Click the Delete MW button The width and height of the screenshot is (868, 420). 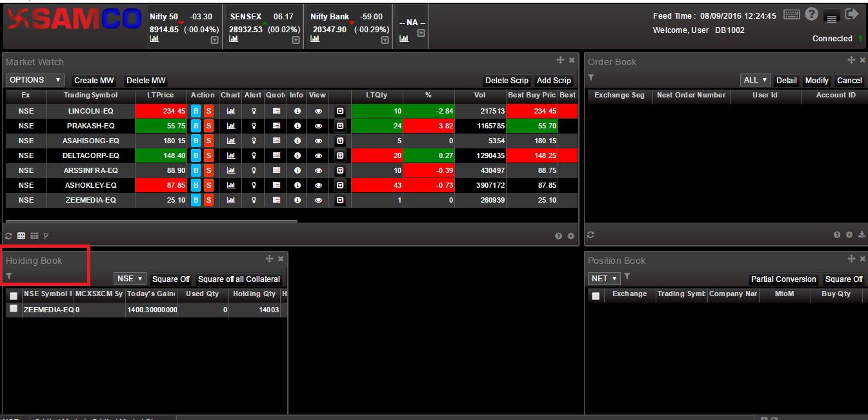point(146,81)
